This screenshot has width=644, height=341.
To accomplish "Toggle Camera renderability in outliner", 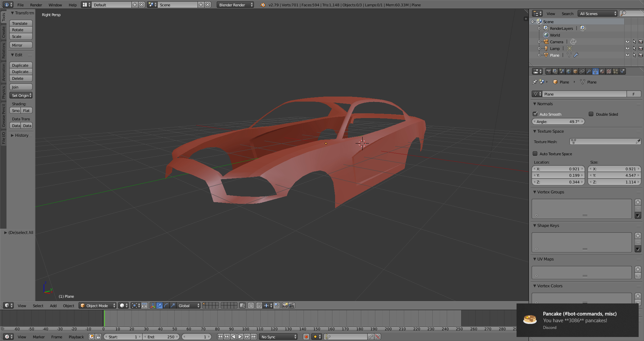I will [x=641, y=42].
